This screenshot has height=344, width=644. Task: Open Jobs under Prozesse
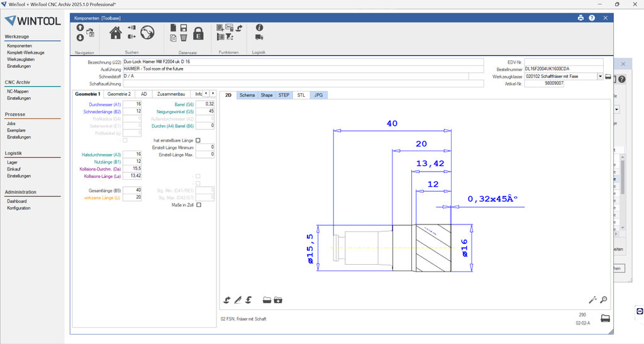11,123
